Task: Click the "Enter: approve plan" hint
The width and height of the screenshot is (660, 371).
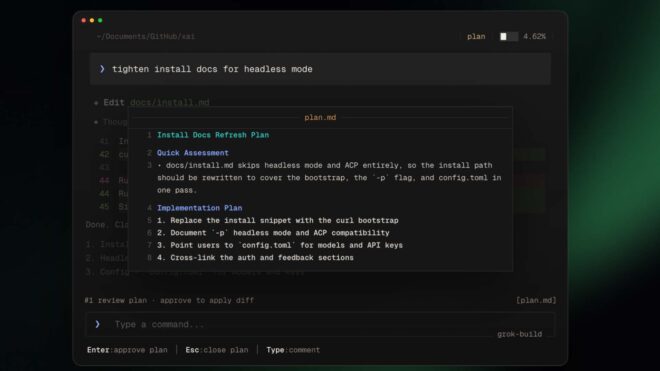Action: [x=127, y=350]
